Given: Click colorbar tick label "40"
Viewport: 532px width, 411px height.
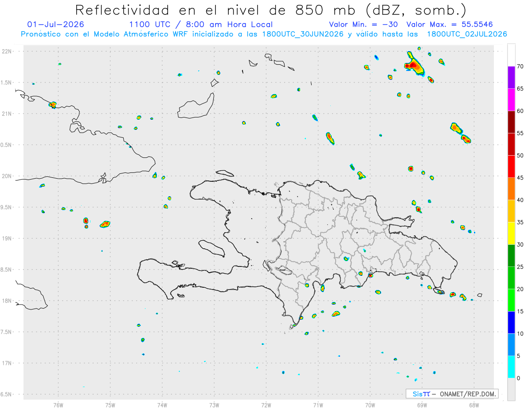Looking at the screenshot, I should pos(520,200).
